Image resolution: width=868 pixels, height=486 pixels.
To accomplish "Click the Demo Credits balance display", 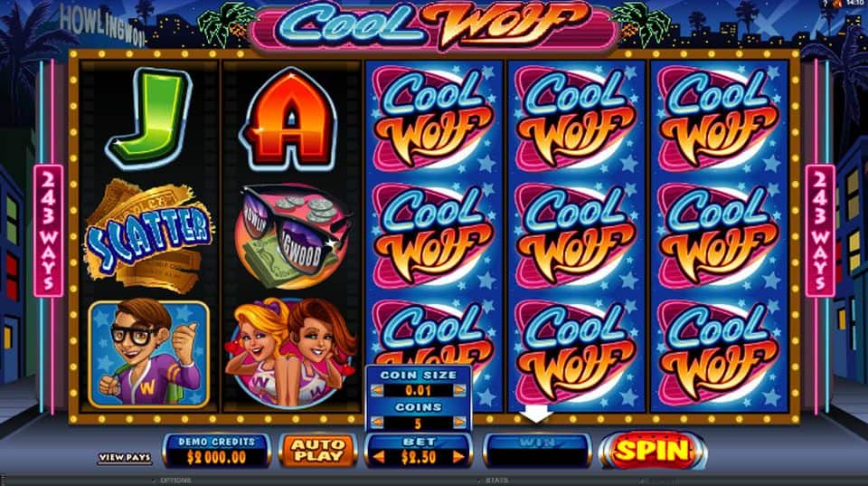I will [216, 451].
